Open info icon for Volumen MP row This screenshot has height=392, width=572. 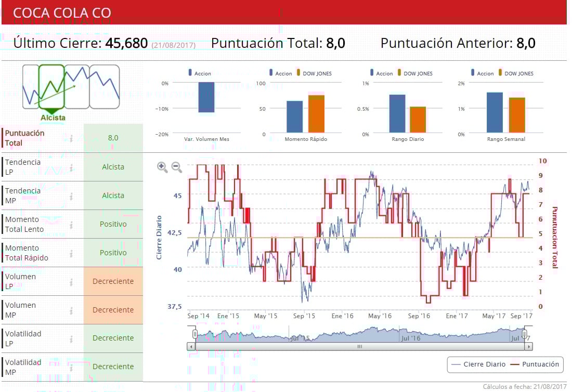72,310
